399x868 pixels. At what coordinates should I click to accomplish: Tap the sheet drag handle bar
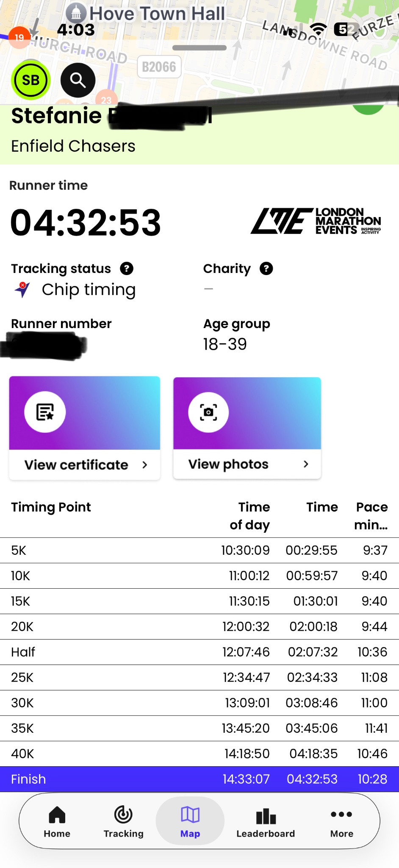(x=199, y=48)
